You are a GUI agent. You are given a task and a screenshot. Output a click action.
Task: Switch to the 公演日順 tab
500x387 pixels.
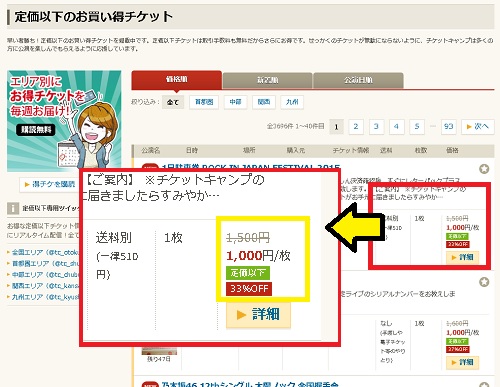358,80
